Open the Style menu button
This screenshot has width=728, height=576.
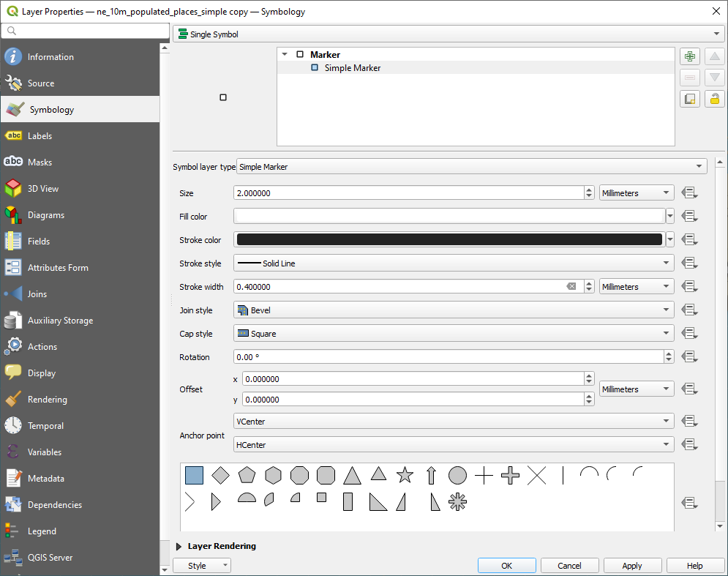(x=201, y=565)
